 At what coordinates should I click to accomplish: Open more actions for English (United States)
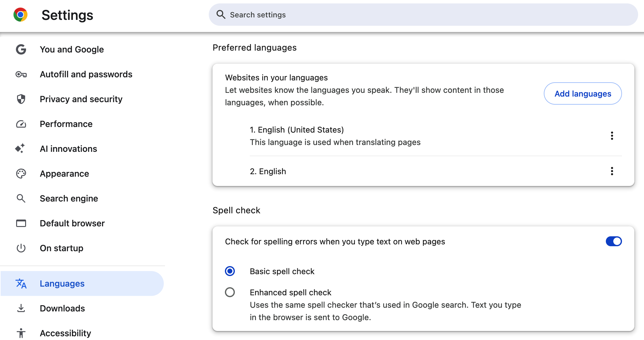coord(612,136)
